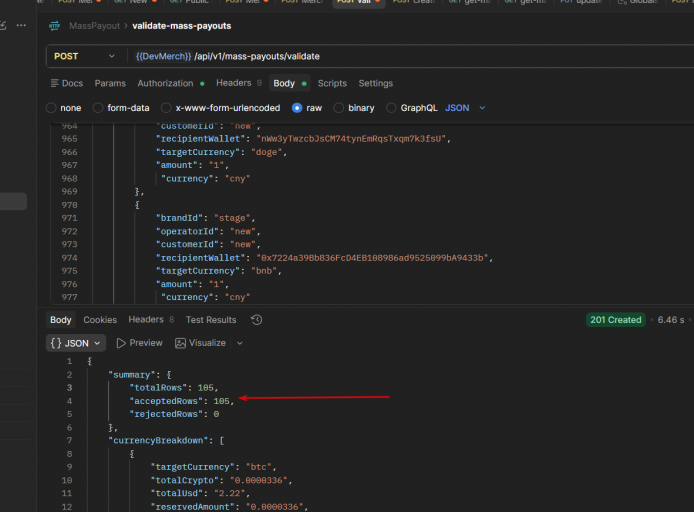Open response history clock icon
The height and width of the screenshot is (512, 694).
(257, 320)
